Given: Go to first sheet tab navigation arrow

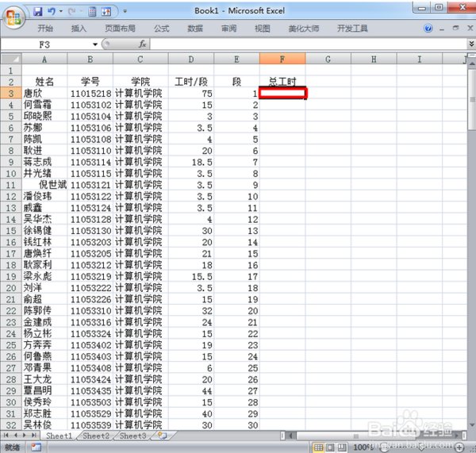Looking at the screenshot, I should tap(6, 436).
